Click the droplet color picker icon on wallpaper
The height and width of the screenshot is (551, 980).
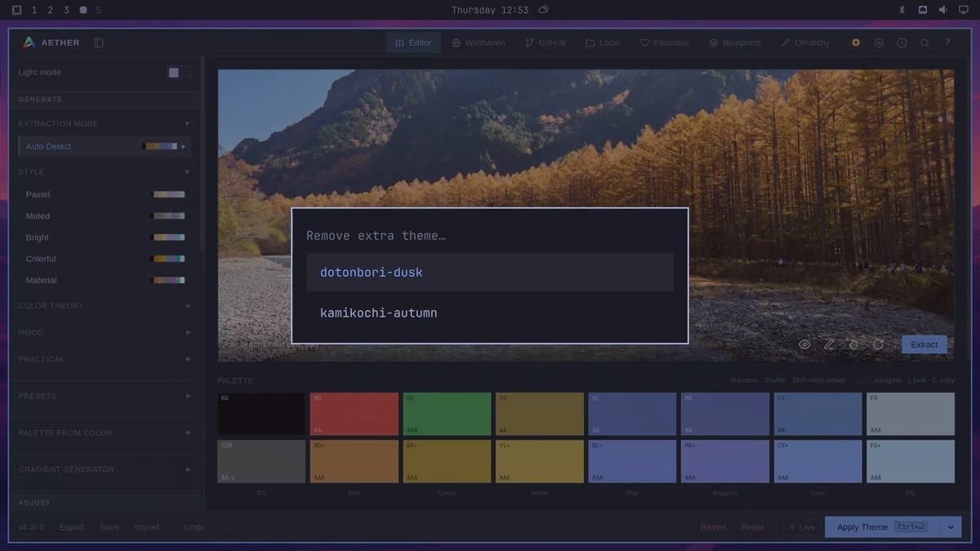coord(853,344)
